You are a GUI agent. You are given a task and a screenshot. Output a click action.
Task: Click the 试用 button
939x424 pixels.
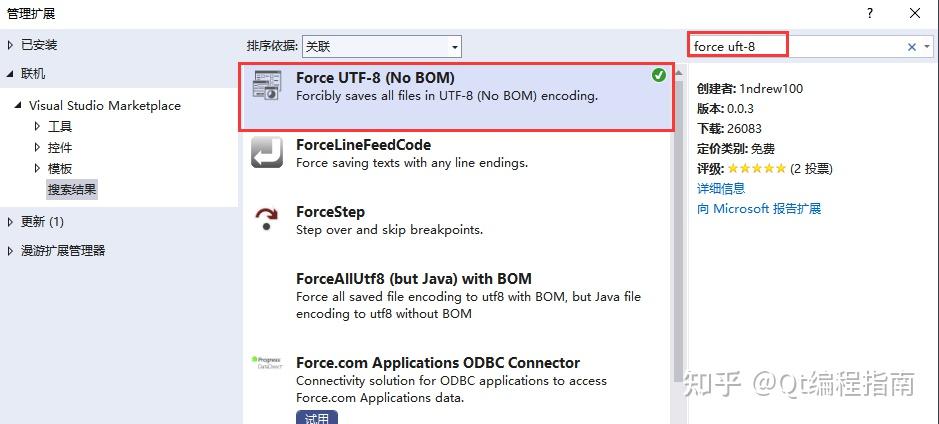click(316, 417)
